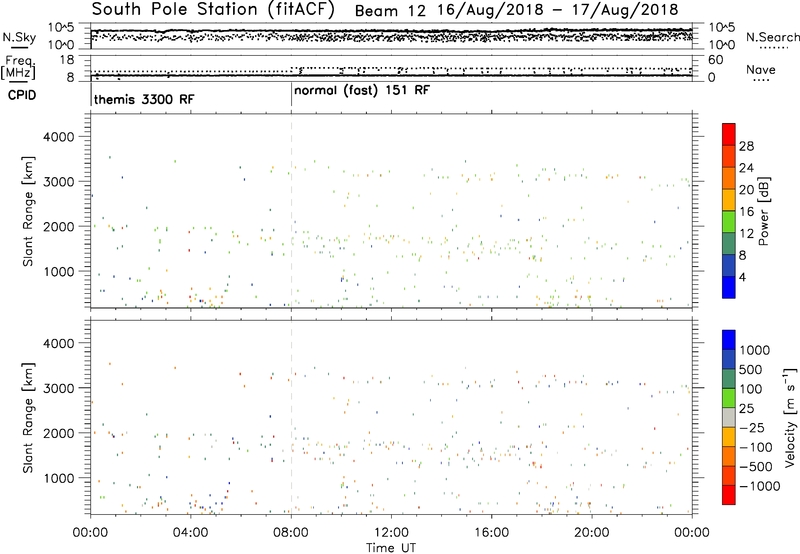
Task: Click the 'Time UT' axis label
Action: coord(391,547)
